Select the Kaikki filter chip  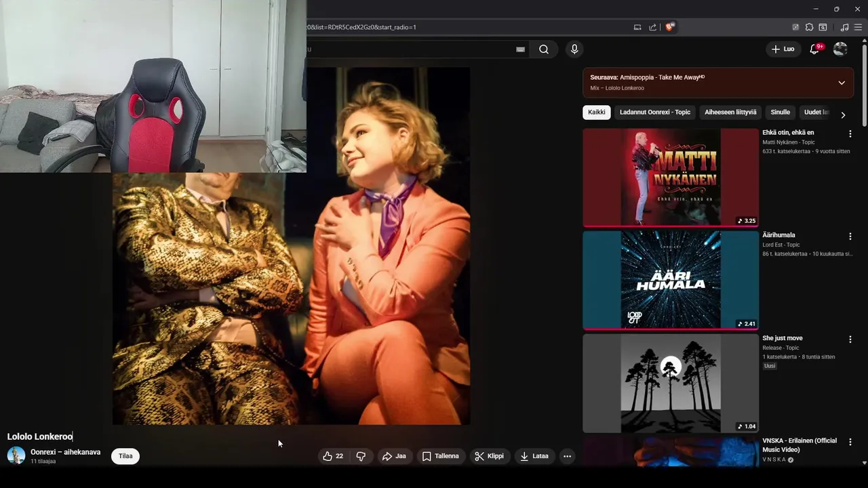pyautogui.click(x=597, y=113)
